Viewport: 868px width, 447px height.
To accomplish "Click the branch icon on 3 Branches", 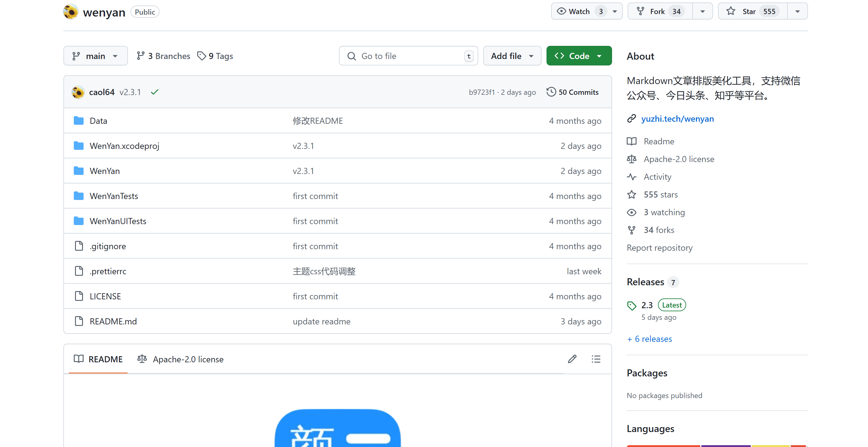I will (x=141, y=56).
